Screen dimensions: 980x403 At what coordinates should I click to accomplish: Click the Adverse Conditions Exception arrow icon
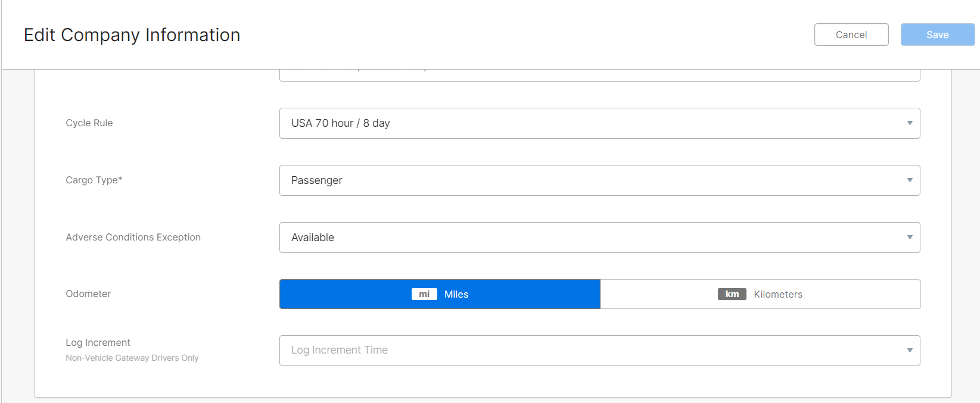pos(910,238)
